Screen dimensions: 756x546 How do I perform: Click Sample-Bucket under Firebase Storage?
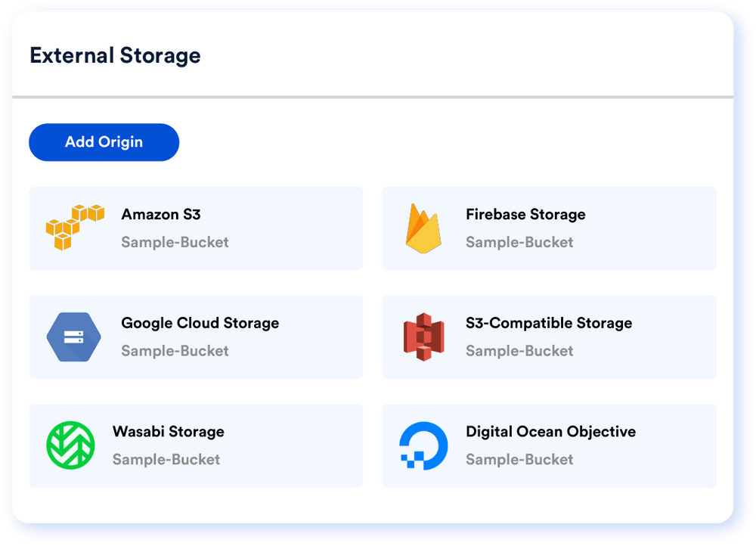click(519, 242)
